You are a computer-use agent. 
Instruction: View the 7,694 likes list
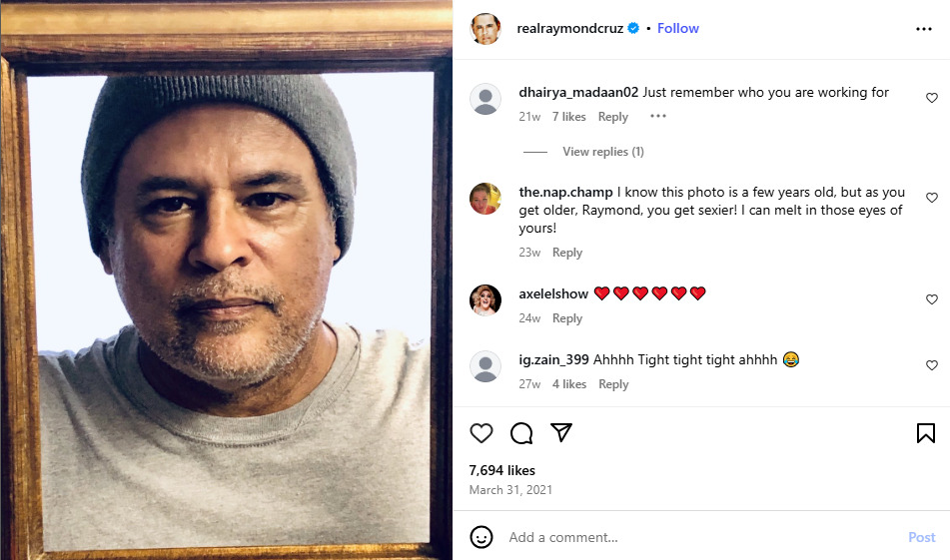(501, 470)
